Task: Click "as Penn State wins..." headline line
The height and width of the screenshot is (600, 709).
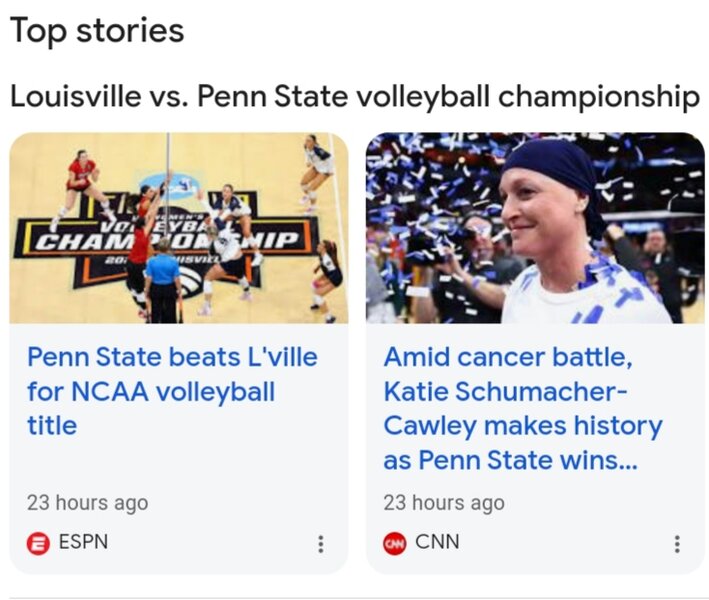Action: coord(510,461)
